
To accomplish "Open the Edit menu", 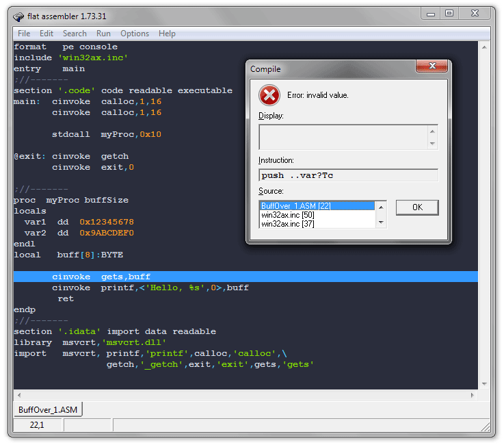I will pyautogui.click(x=47, y=34).
